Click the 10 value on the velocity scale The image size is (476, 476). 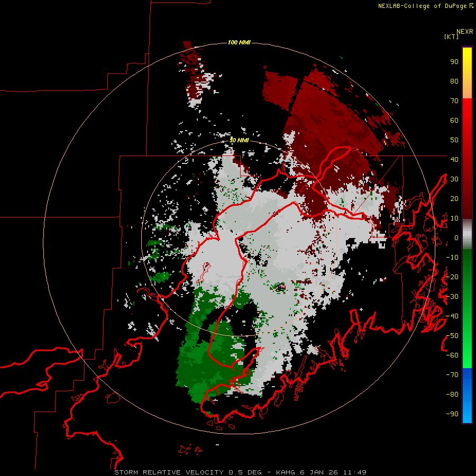pyautogui.click(x=454, y=218)
